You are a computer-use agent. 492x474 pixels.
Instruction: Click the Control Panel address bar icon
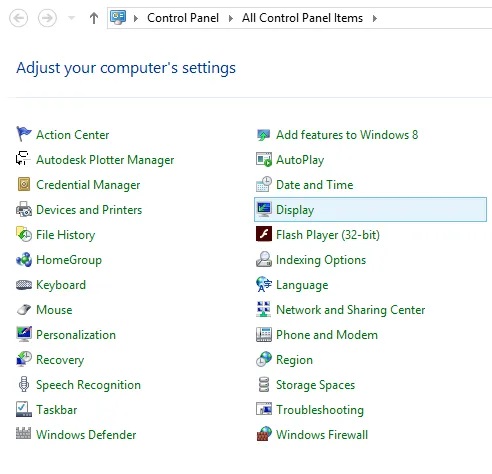118,17
